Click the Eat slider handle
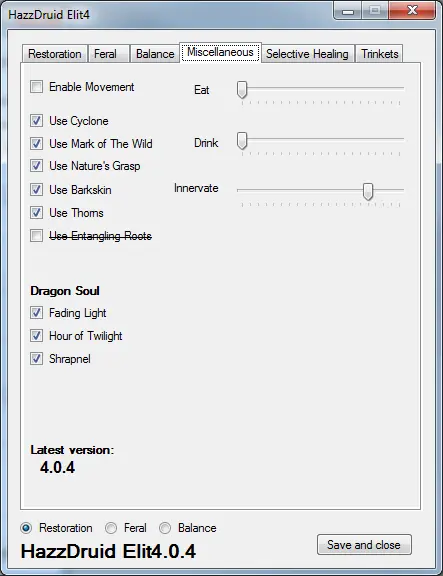443x576 pixels. coord(242,90)
